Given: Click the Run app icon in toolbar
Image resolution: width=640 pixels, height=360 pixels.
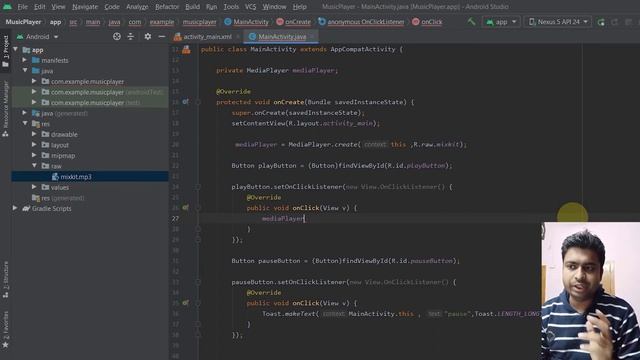Looking at the screenshot, I should coord(601,22).
